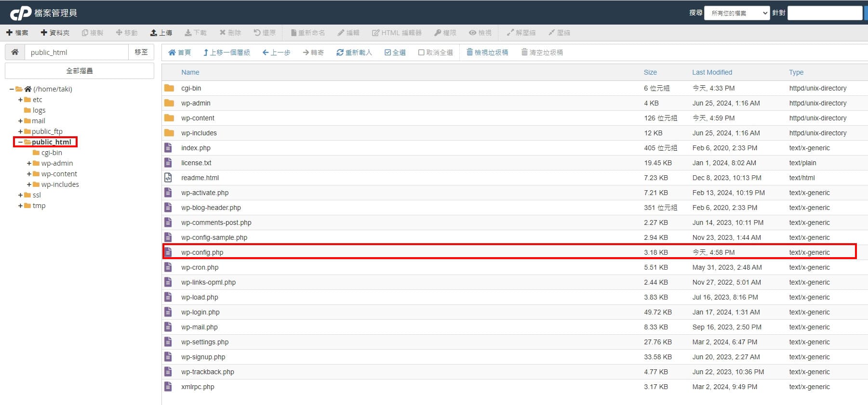Viewport: 868px width, 405px height.
Task: Click the cgi-bin folder icon in list
Action: tap(169, 88)
